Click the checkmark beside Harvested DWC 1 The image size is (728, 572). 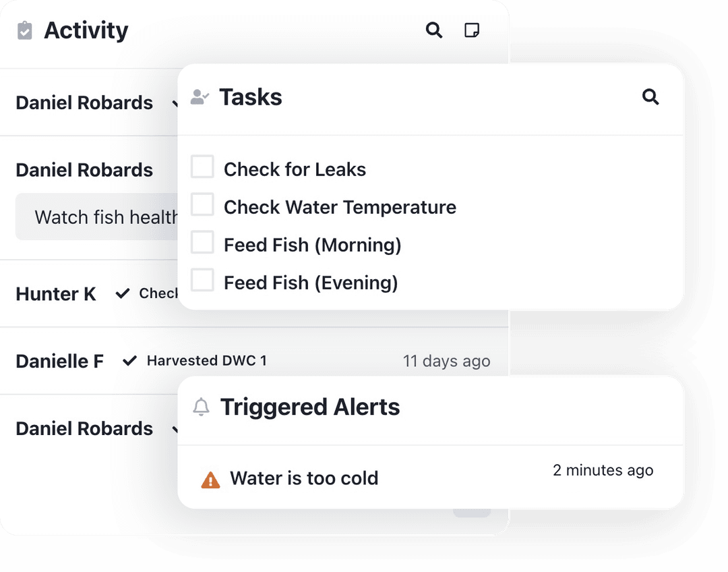click(x=129, y=361)
